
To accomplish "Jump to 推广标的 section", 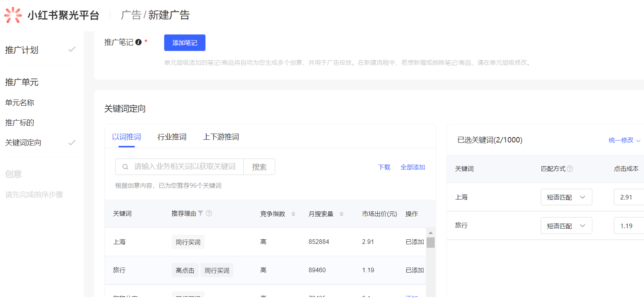I will click(x=20, y=123).
